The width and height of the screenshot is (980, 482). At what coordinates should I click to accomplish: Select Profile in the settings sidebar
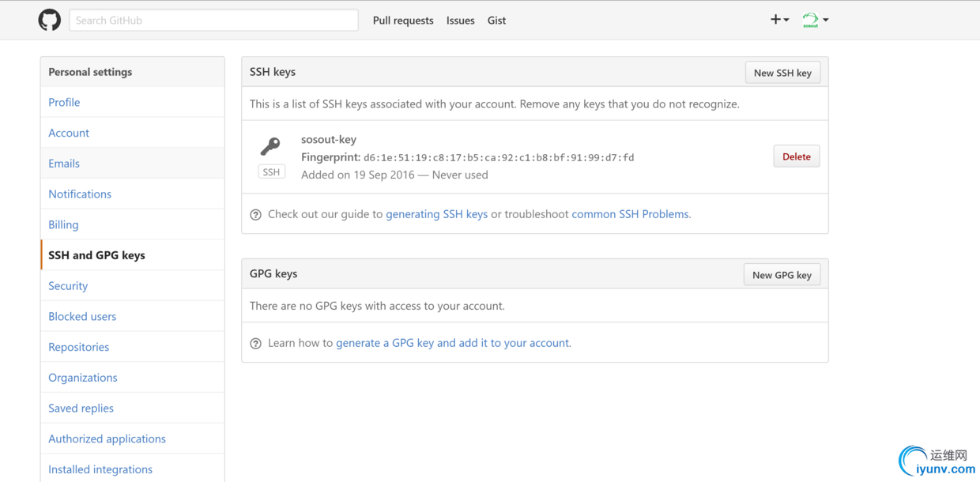point(64,102)
